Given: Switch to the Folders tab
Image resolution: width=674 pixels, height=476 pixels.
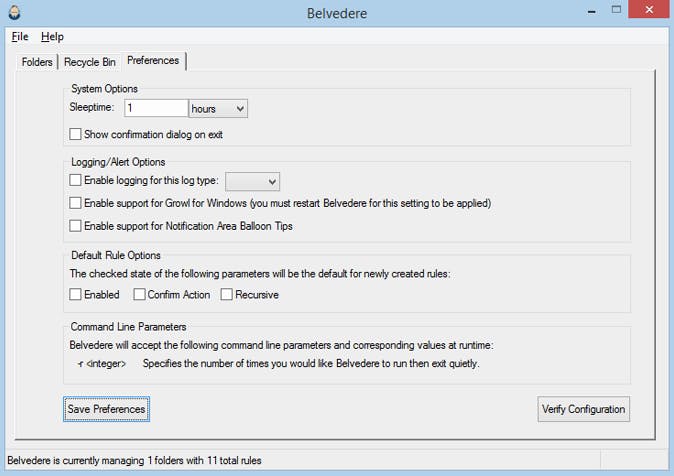Looking at the screenshot, I should click(x=37, y=62).
